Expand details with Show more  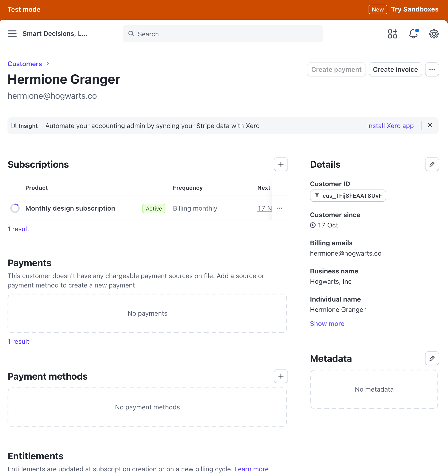[327, 324]
